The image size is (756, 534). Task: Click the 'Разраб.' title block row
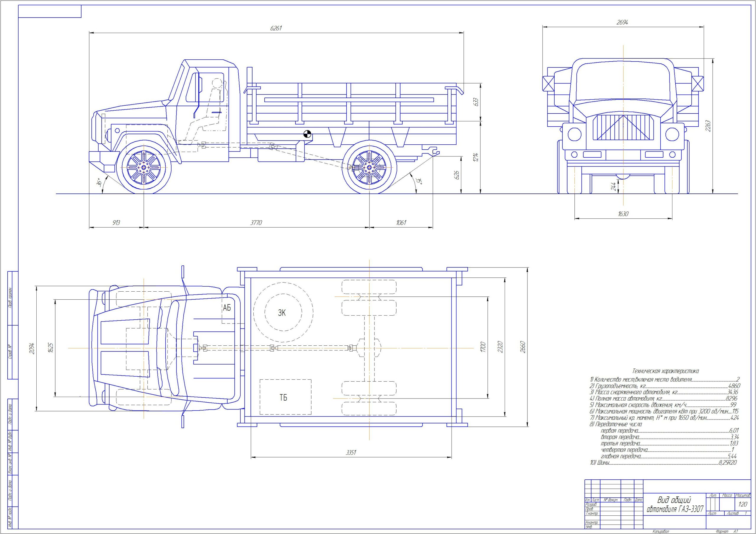[x=591, y=504]
